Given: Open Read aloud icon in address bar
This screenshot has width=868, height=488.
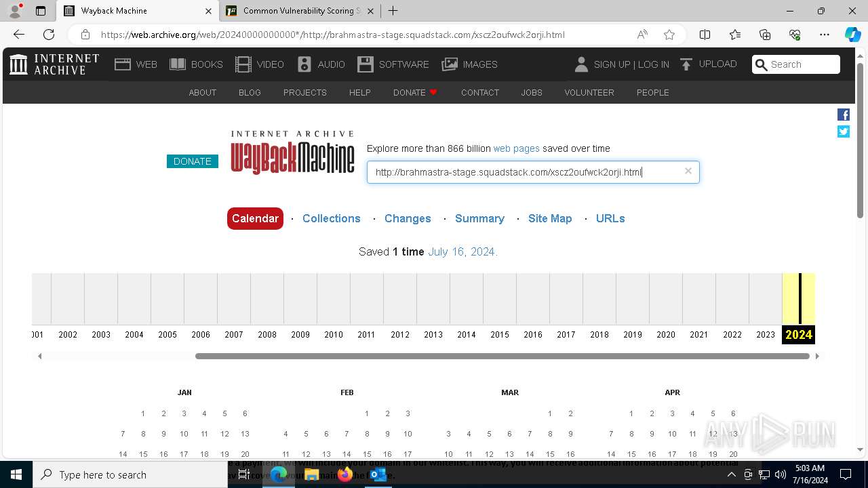Looking at the screenshot, I should [x=642, y=35].
